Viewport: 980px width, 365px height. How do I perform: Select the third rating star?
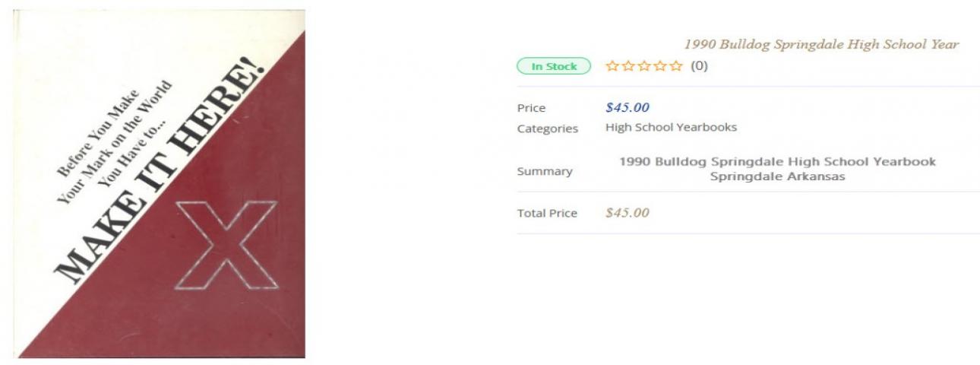[x=645, y=66]
